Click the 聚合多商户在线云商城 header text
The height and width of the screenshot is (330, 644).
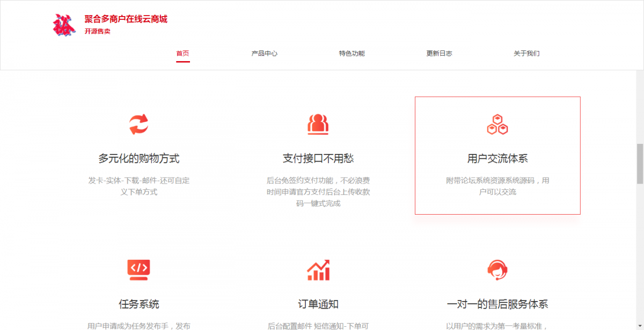point(125,19)
